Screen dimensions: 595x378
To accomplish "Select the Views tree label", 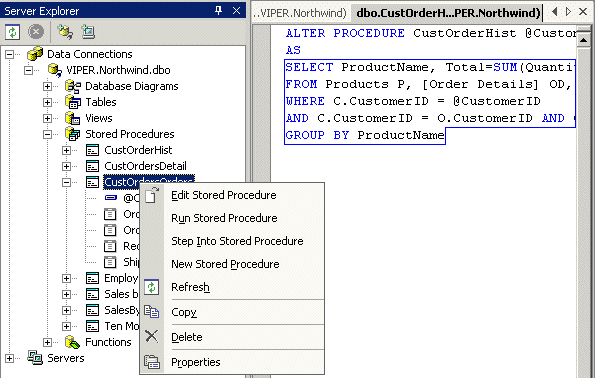I will [x=99, y=118].
